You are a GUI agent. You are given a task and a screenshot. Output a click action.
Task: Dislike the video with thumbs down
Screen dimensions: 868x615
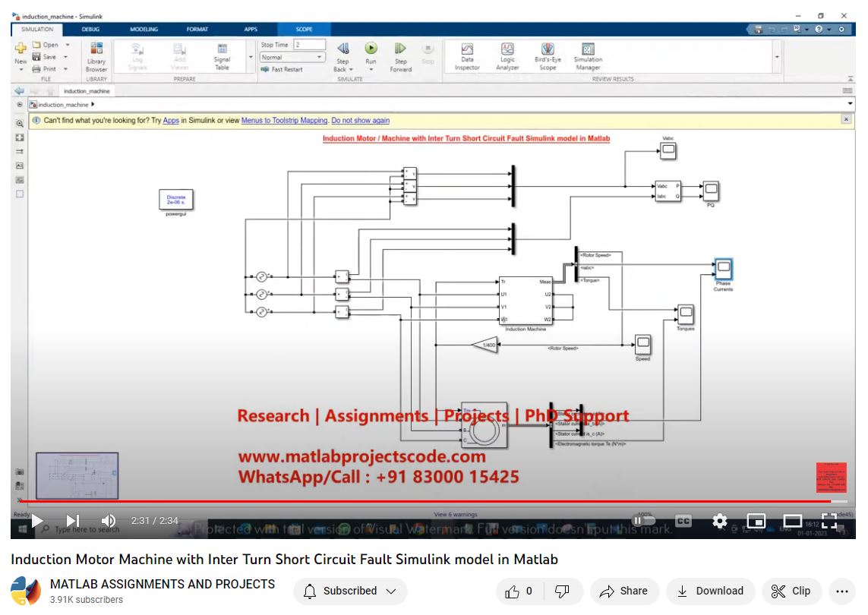(562, 591)
